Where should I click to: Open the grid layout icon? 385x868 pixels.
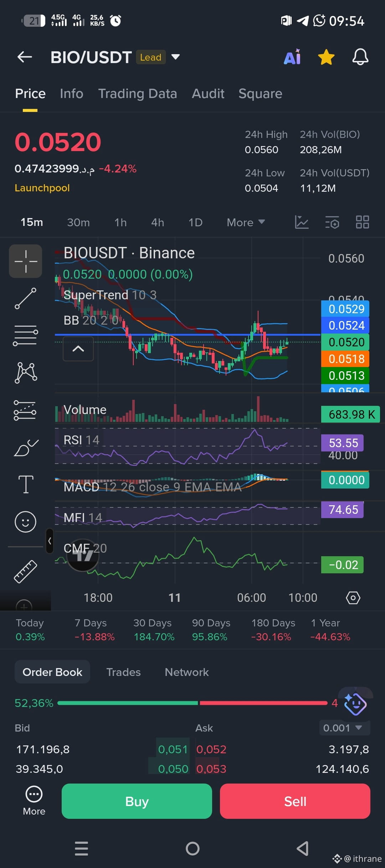pyautogui.click(x=363, y=222)
